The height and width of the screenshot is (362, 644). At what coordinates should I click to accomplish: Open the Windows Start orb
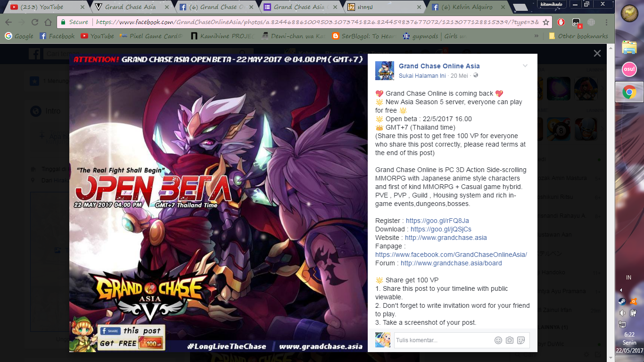click(629, 13)
